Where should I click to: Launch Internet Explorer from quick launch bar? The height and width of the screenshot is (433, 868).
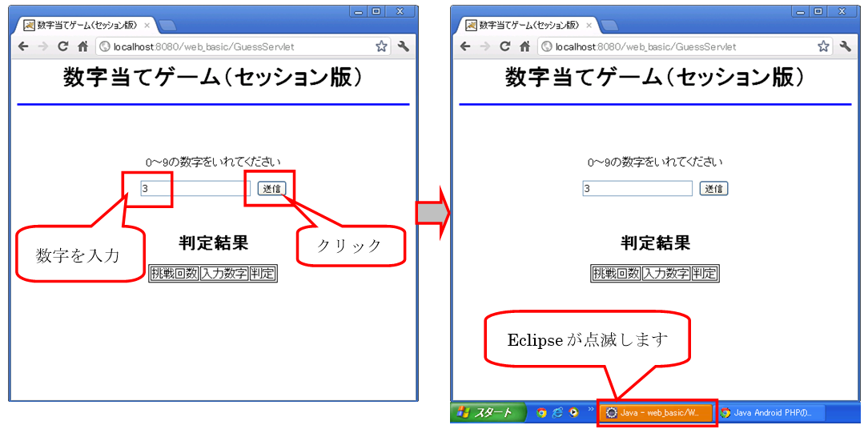[x=557, y=413]
